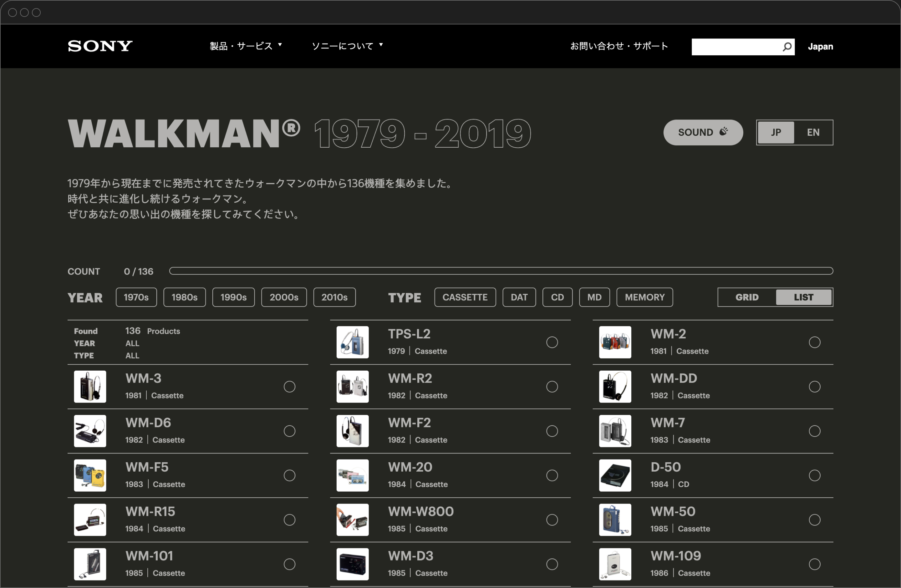This screenshot has width=901, height=588.
Task: Open the WM-R15 product thumbnail
Action: (x=90, y=520)
